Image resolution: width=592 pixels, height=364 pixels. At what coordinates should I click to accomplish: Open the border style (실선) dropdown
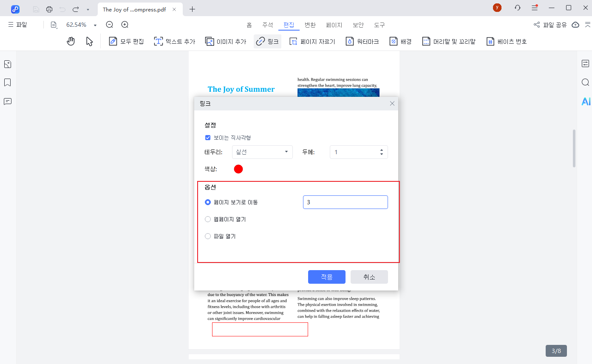click(262, 152)
